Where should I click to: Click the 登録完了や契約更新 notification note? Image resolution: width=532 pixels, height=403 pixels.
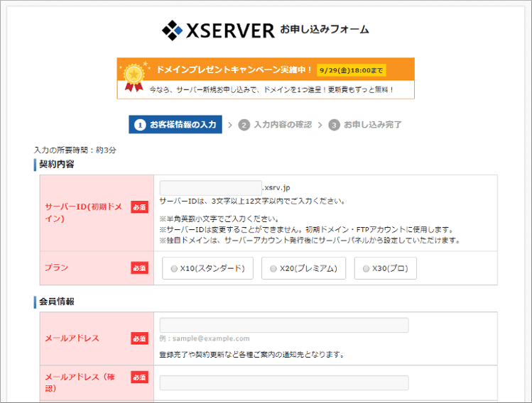[252, 355]
